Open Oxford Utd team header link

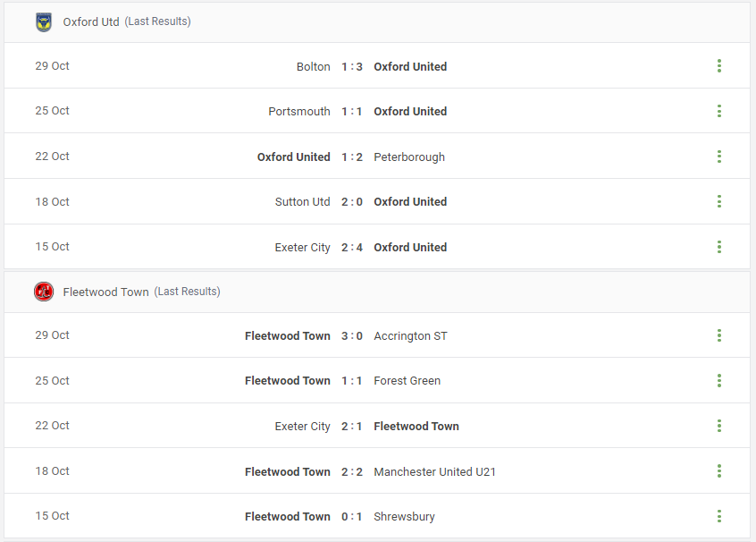click(x=91, y=21)
